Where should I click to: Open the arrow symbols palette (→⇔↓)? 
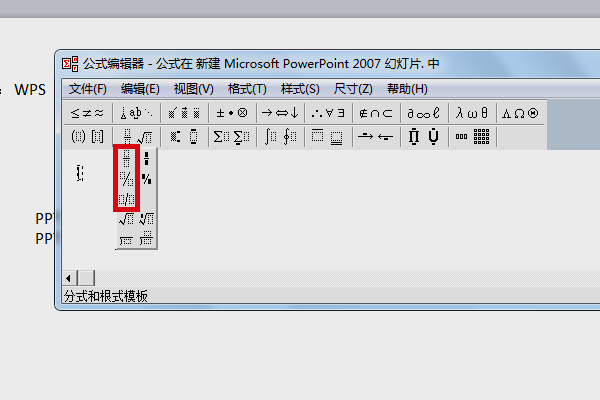tap(280, 113)
